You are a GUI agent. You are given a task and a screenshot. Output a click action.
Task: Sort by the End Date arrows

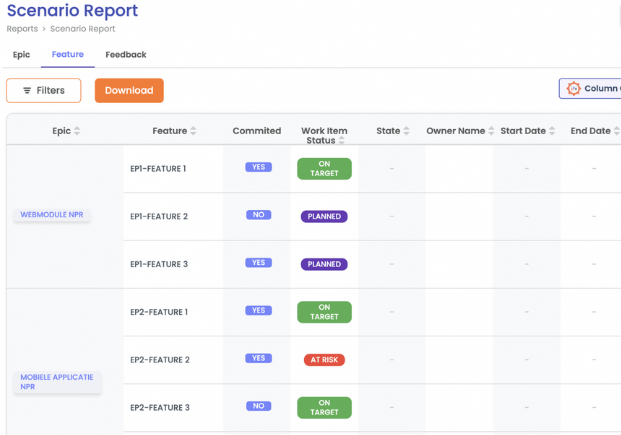click(x=616, y=131)
